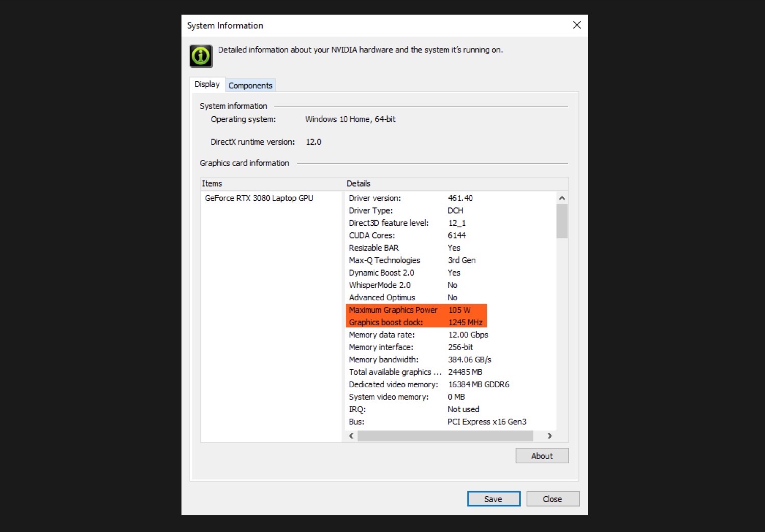Click the Not used IRQ value
This screenshot has height=532, width=765.
[x=464, y=409]
